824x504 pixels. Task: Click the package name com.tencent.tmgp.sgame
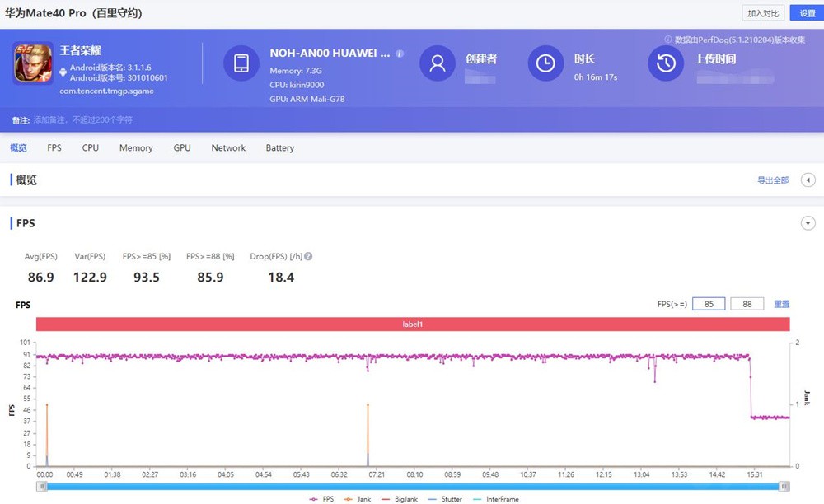106,91
